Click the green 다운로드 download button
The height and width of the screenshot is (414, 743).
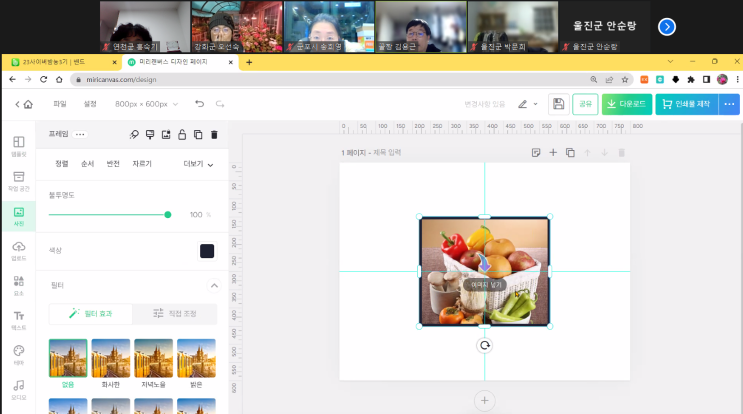627,103
